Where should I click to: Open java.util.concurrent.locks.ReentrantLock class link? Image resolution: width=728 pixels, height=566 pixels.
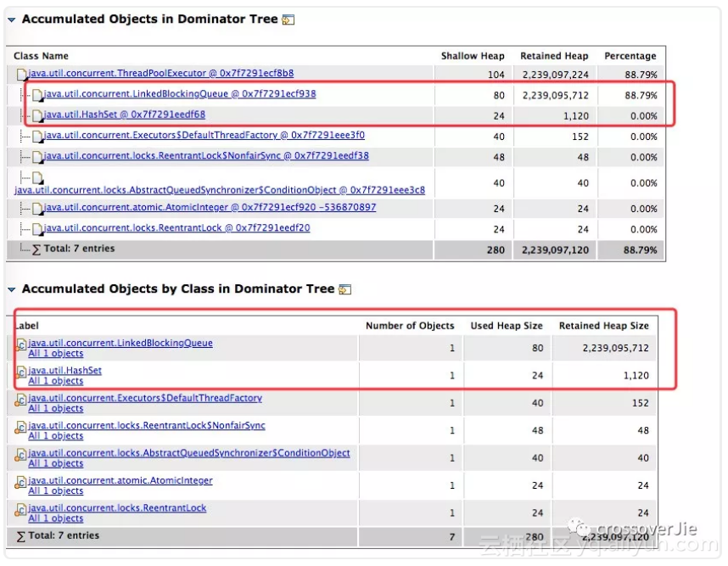point(117,508)
